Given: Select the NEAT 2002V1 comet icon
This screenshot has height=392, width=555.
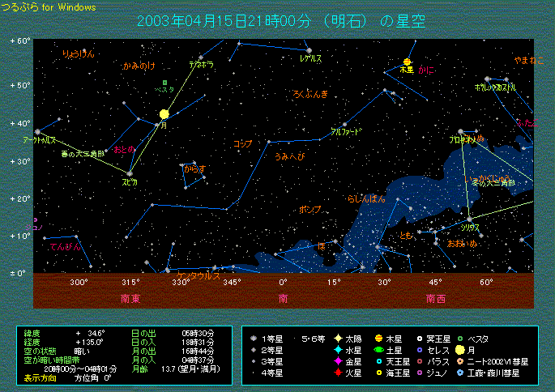Looking at the screenshot, I should [x=459, y=361].
